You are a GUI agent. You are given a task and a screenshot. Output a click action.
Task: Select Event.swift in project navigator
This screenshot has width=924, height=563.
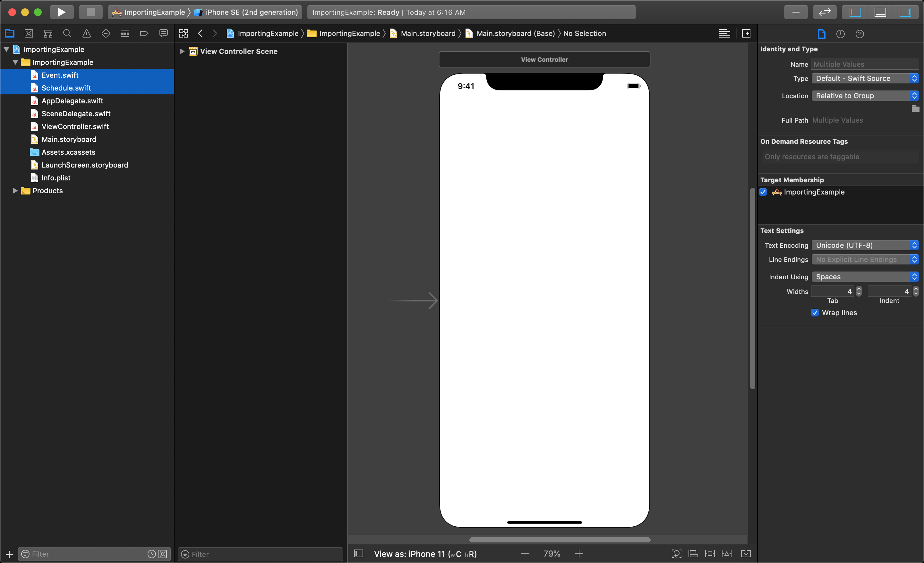[x=60, y=74]
